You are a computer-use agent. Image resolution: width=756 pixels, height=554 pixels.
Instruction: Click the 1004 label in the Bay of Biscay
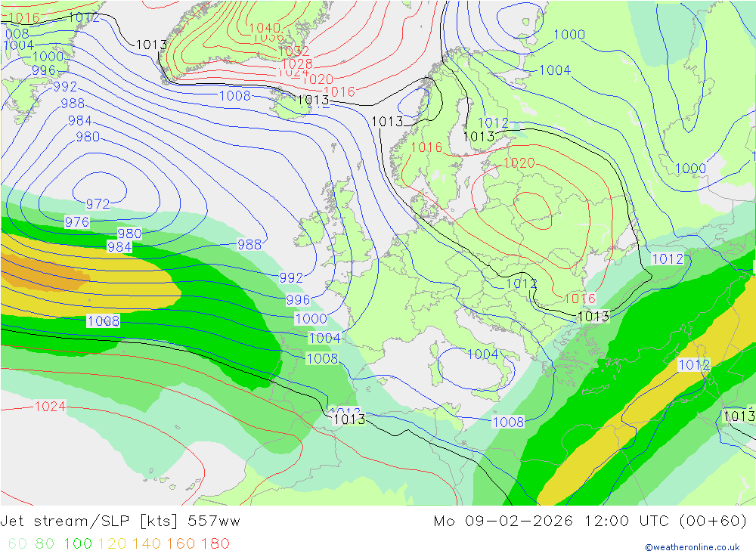(324, 339)
